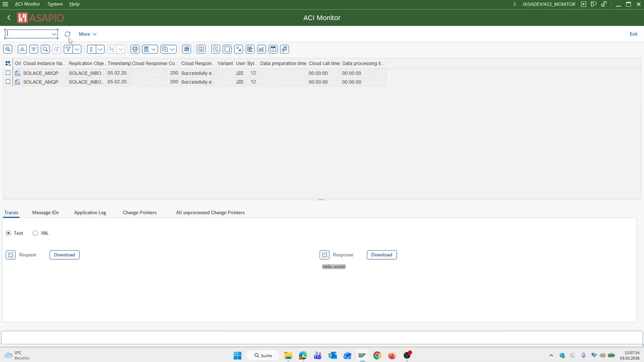644x362 pixels.
Task: Open Firefox from the taskbar
Action: pyautogui.click(x=392, y=355)
